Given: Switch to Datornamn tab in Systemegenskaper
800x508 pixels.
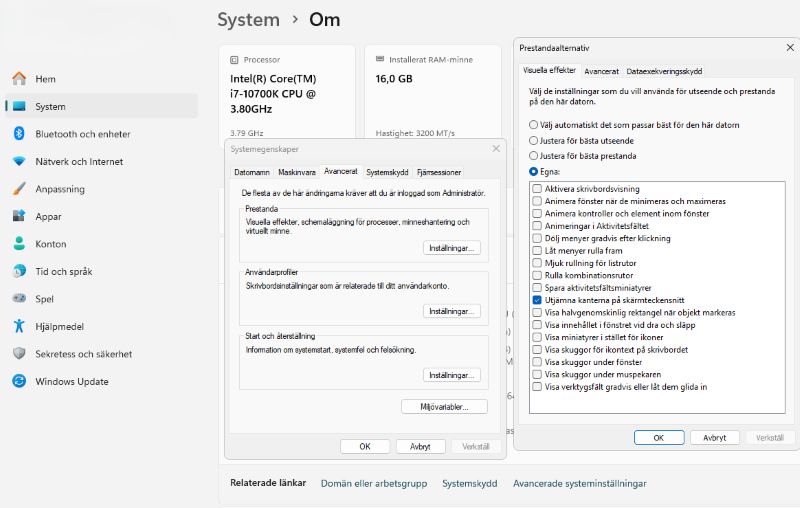Looking at the screenshot, I should pyautogui.click(x=252, y=172).
